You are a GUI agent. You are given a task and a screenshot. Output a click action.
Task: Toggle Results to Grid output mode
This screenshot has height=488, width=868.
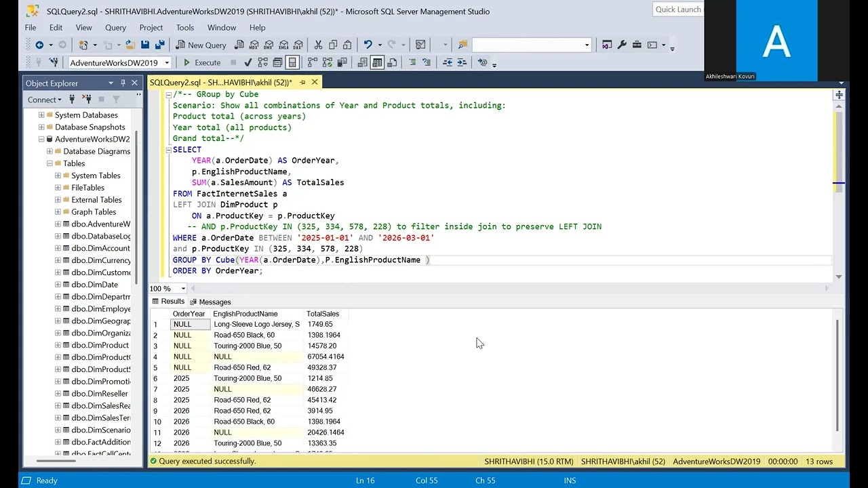[x=377, y=62]
